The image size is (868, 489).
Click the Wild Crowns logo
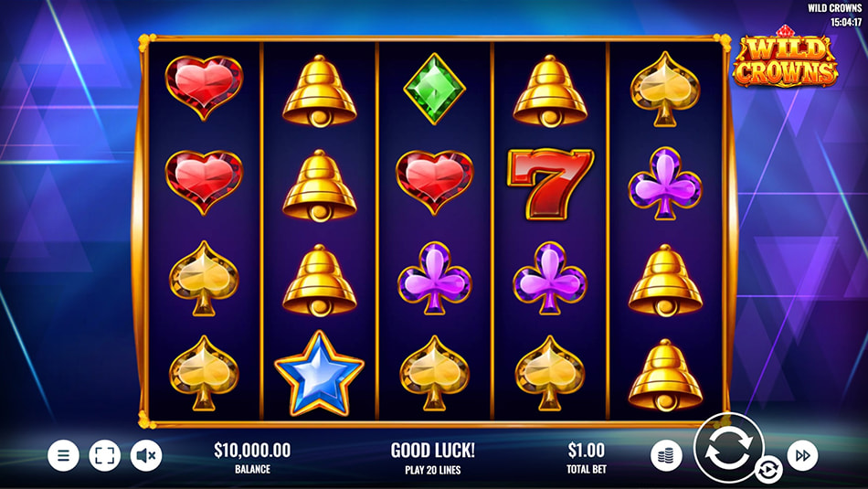click(x=785, y=57)
